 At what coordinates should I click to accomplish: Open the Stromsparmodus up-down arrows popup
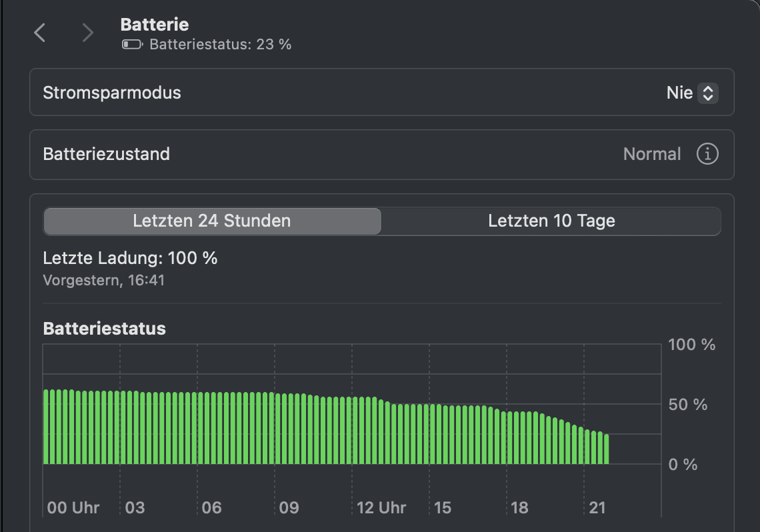point(707,93)
